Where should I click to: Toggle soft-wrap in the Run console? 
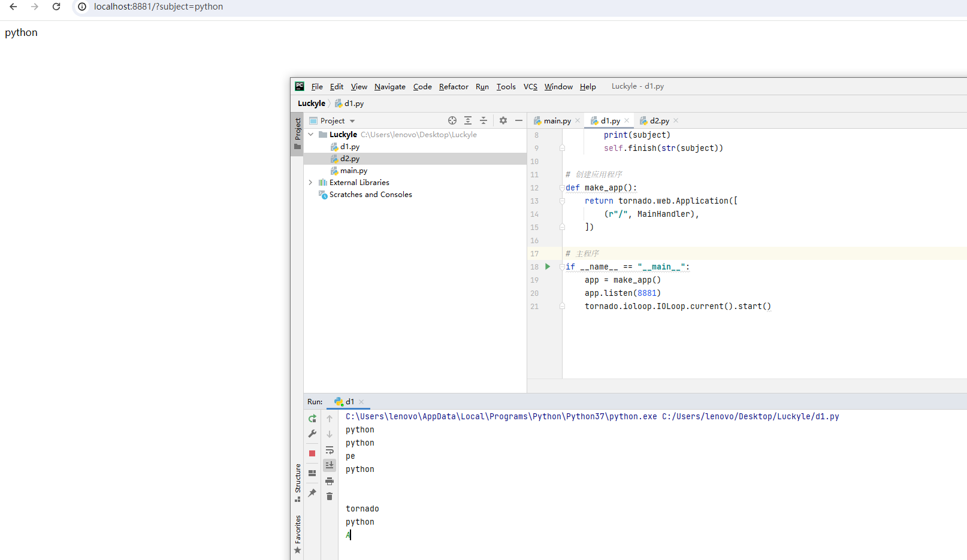point(330,450)
